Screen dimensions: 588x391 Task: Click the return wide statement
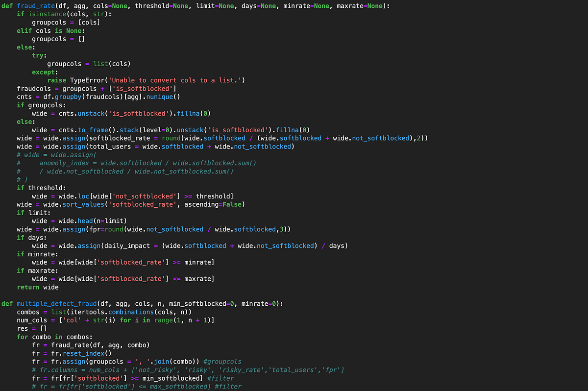37,287
